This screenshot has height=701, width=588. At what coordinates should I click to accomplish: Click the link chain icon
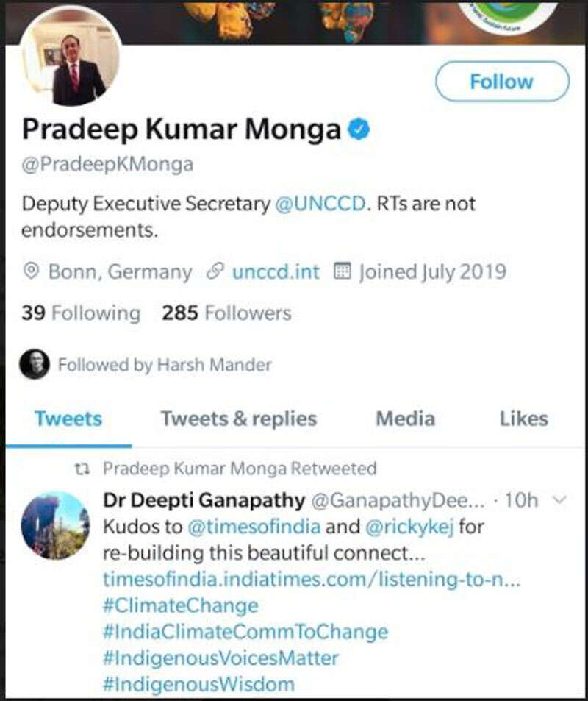point(215,271)
